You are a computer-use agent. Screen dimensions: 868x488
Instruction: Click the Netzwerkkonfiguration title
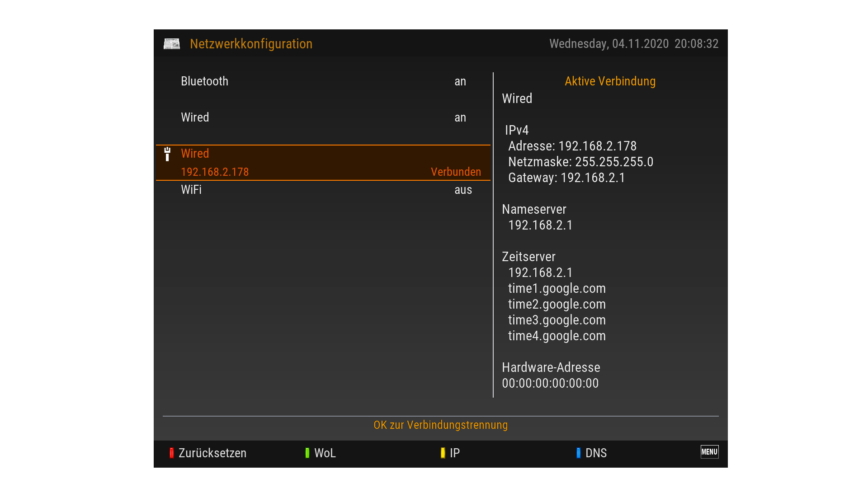[x=251, y=44]
